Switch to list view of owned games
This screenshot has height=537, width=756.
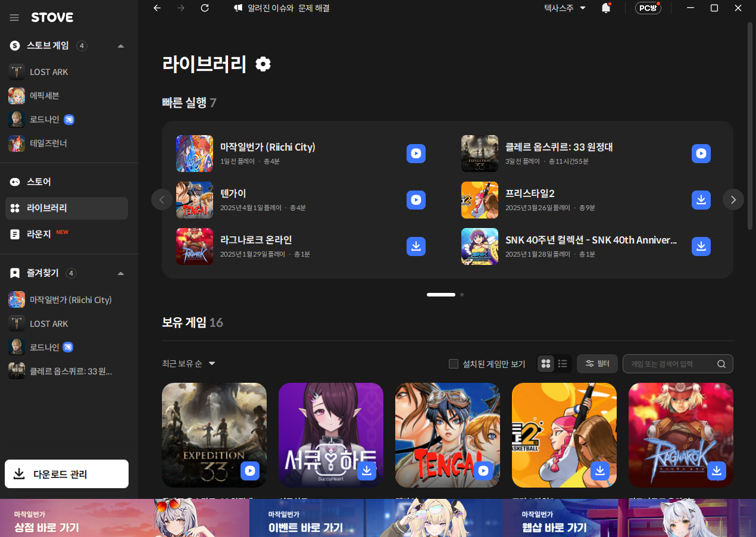tap(563, 364)
